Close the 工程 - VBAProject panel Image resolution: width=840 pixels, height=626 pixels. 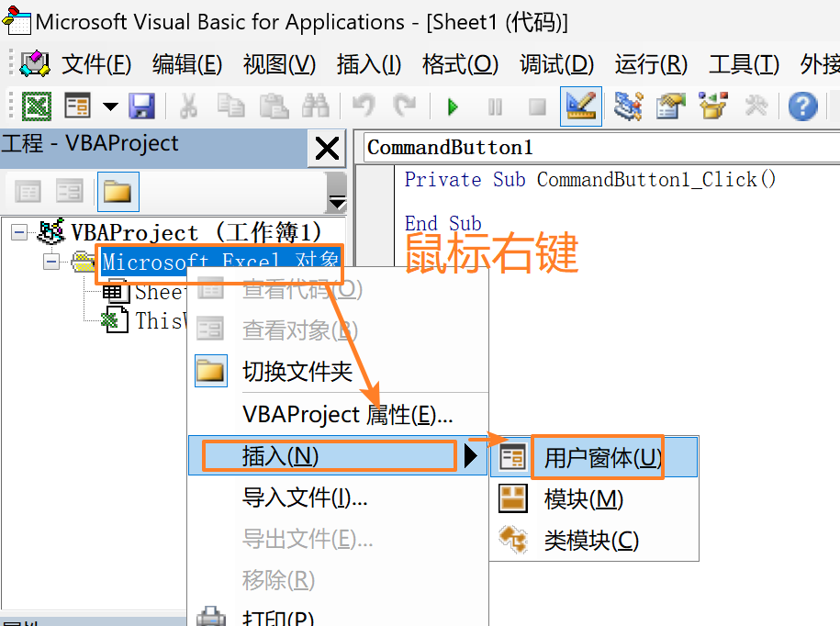tap(327, 149)
